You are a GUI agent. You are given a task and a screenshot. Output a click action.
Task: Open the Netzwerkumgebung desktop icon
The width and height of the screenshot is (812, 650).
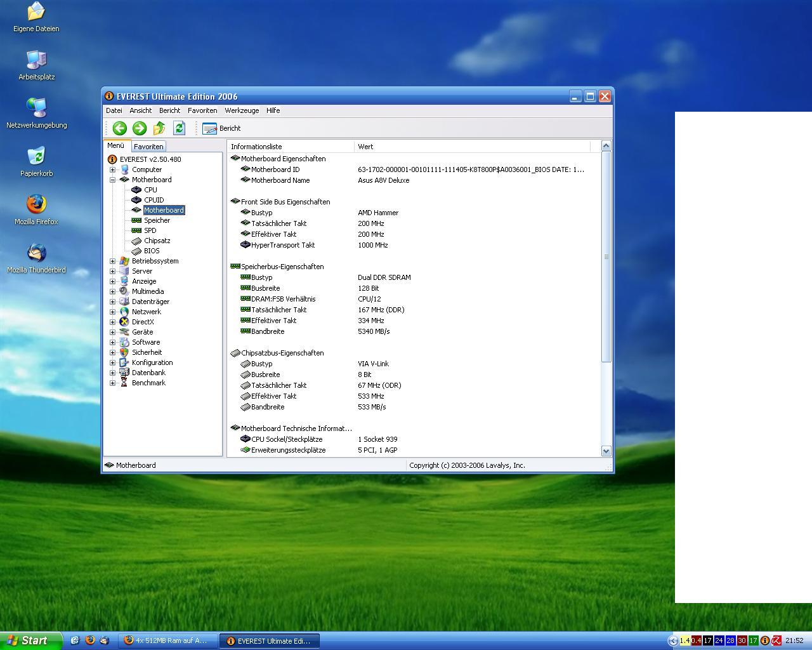coord(36,114)
